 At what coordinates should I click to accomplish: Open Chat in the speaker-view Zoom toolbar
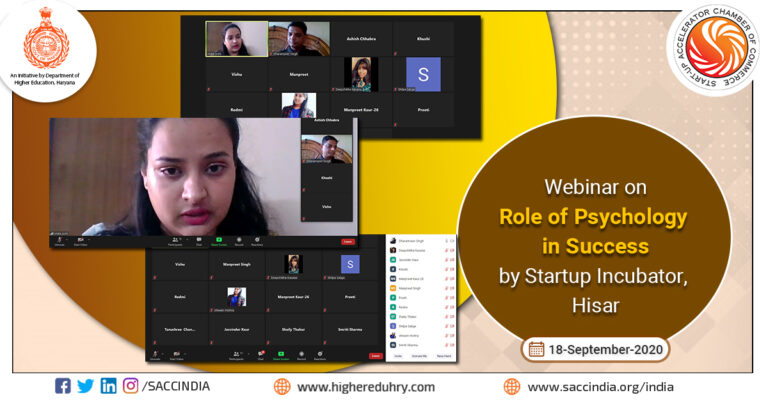(199, 241)
